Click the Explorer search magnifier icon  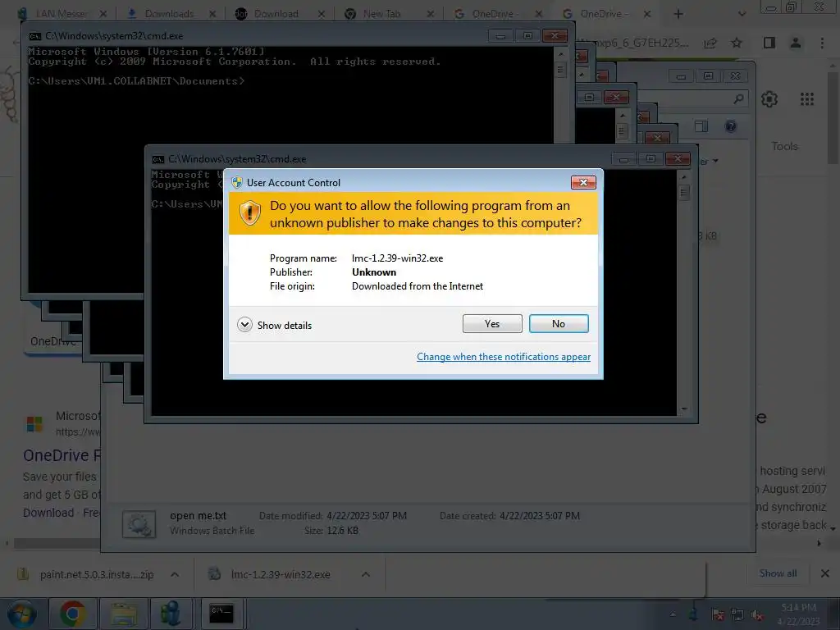[738, 98]
